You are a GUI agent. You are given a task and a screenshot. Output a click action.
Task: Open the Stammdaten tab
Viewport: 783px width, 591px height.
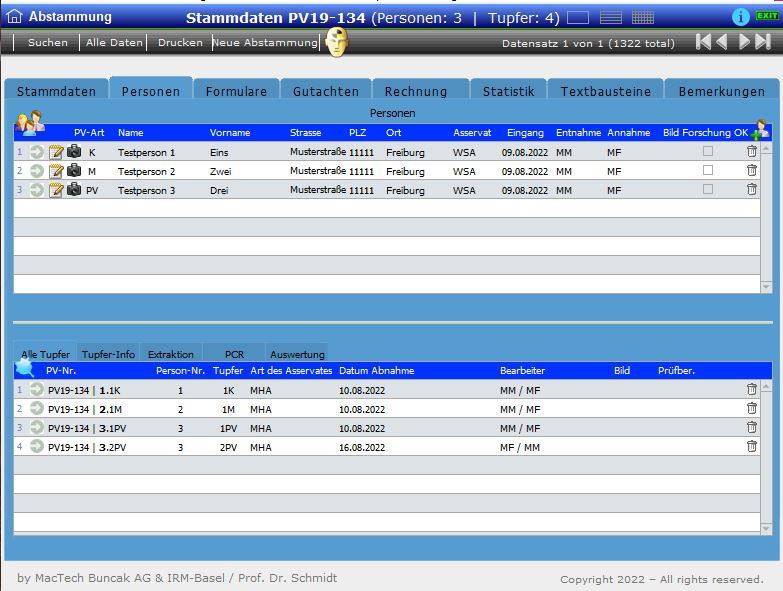pyautogui.click(x=56, y=91)
